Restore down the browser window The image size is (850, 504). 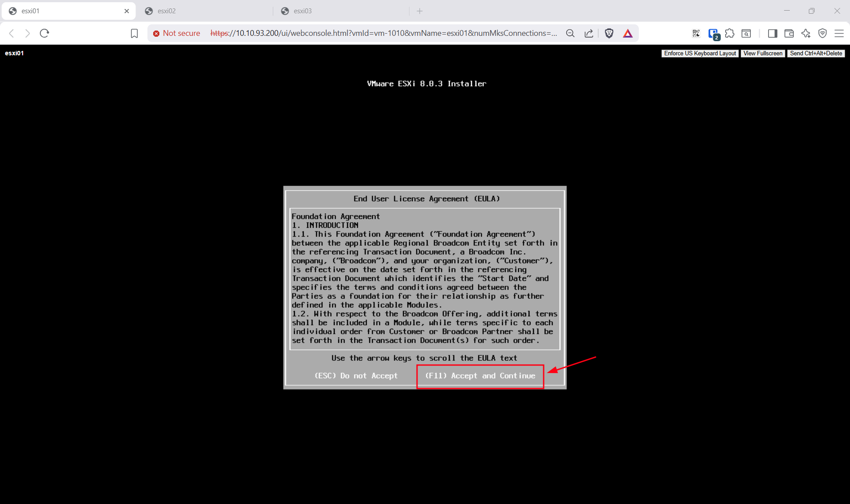pos(811,11)
